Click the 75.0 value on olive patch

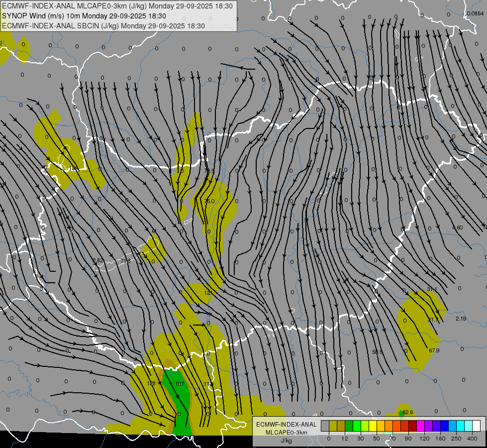[x=209, y=201]
